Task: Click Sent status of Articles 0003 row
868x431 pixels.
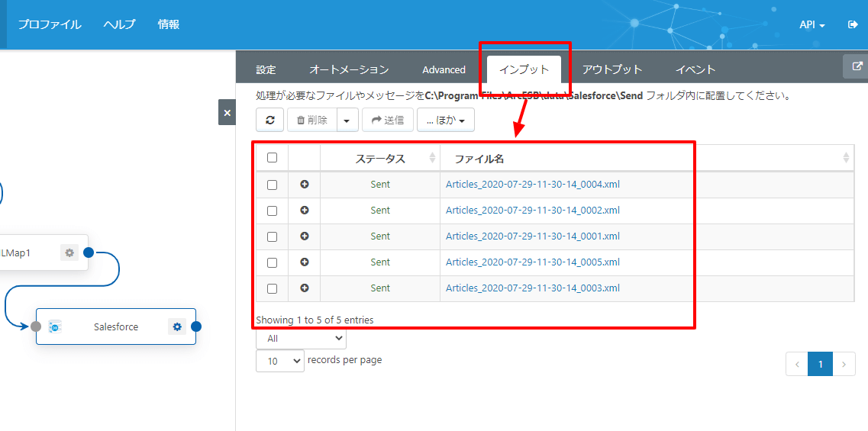Action: (380, 288)
